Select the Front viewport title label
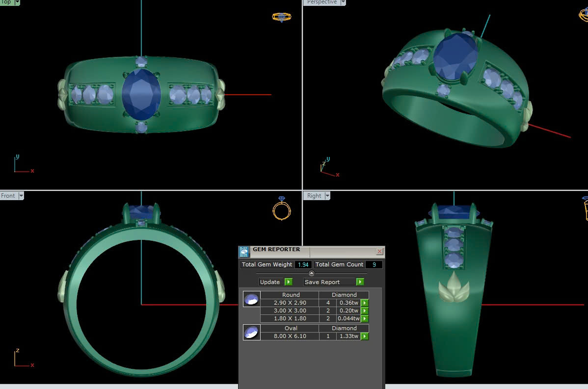 click(8, 196)
